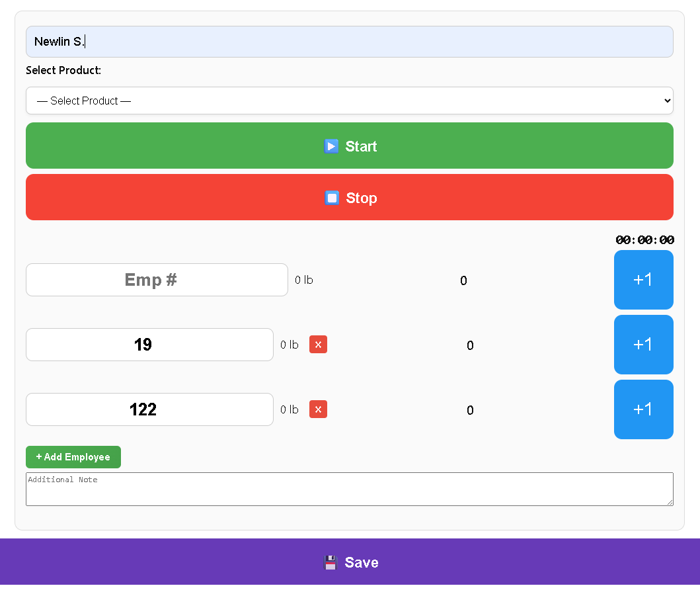Screen dimensions: 700x594
Task: Click the name field containing Newlin S.
Action: point(349,42)
